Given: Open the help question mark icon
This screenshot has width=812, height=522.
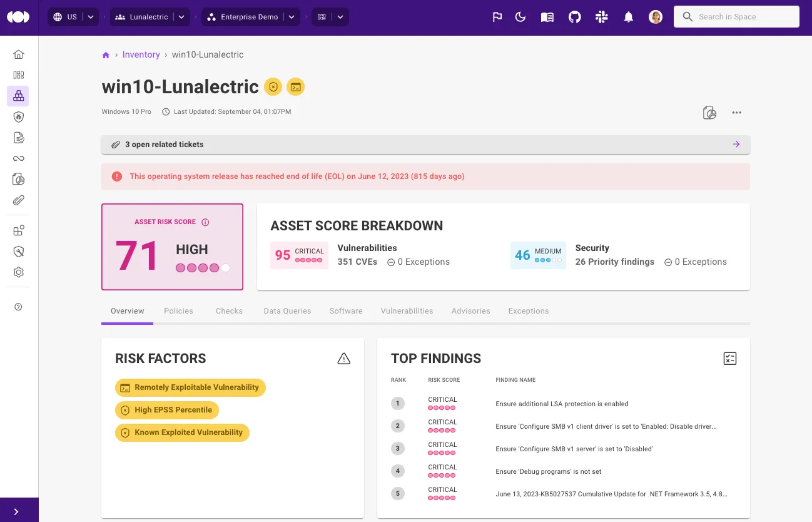Looking at the screenshot, I should [18, 307].
